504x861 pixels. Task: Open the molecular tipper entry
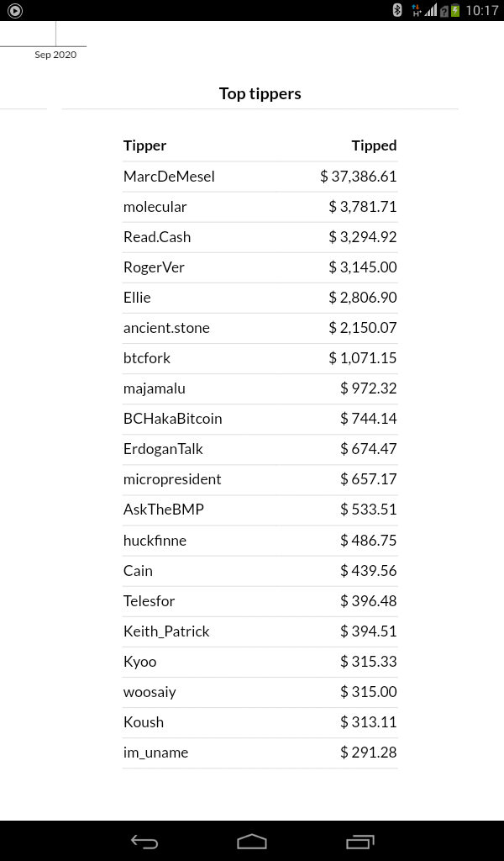click(155, 207)
